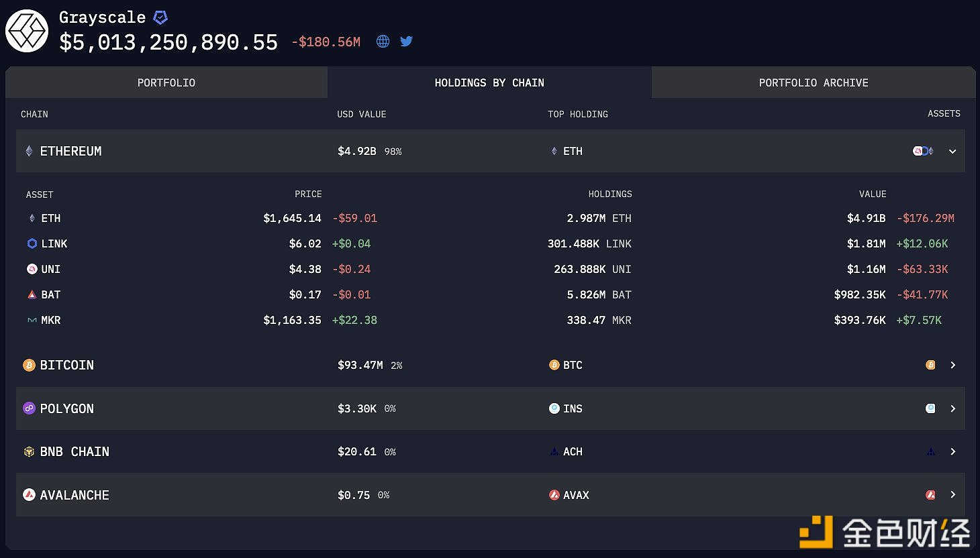Open the website globe icon
Image resolution: width=980 pixels, height=558 pixels.
[383, 42]
